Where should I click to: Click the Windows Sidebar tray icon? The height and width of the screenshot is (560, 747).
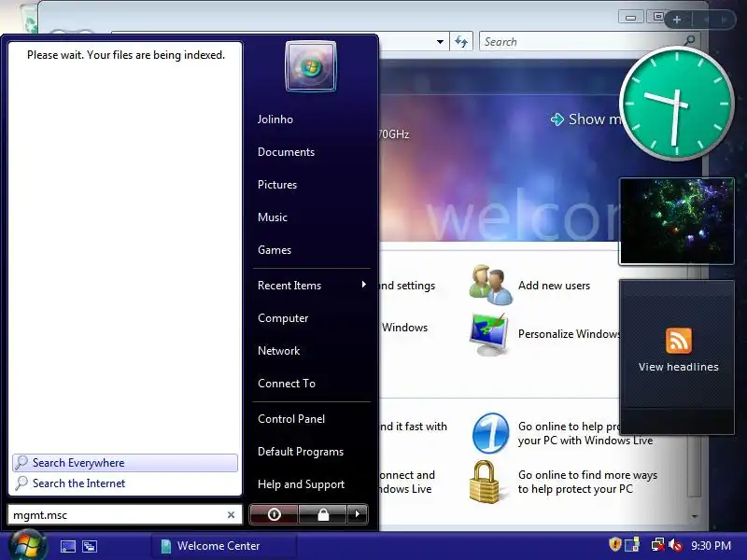tap(632, 545)
